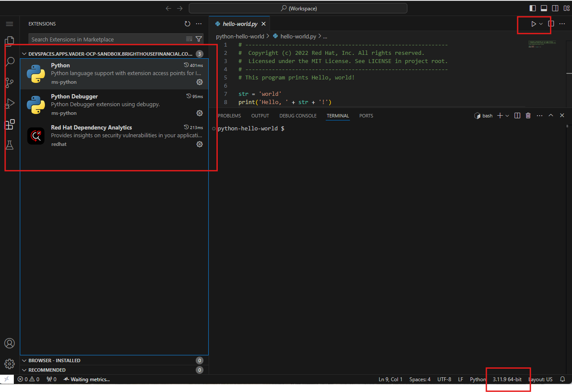Kill terminal with the trash icon
The width and height of the screenshot is (572, 392).
528,116
